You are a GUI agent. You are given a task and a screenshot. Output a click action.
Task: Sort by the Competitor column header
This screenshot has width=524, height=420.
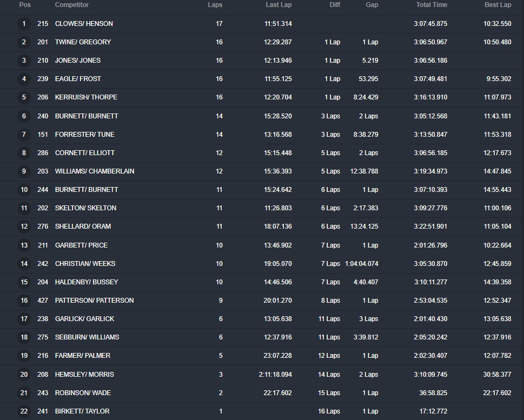point(71,5)
